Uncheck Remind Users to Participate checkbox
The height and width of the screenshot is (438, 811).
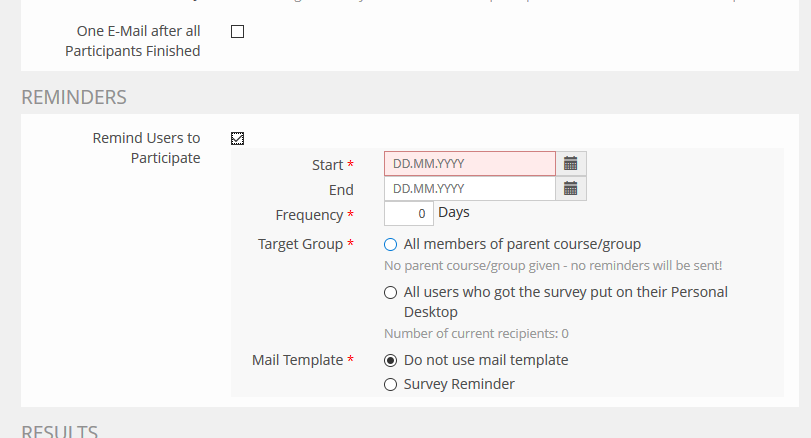click(x=237, y=138)
